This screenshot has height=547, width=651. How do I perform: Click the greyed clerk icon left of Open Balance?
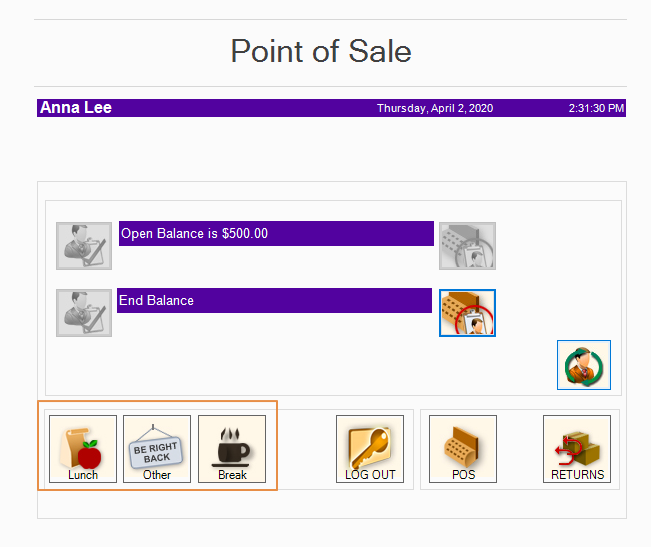pyautogui.click(x=84, y=246)
